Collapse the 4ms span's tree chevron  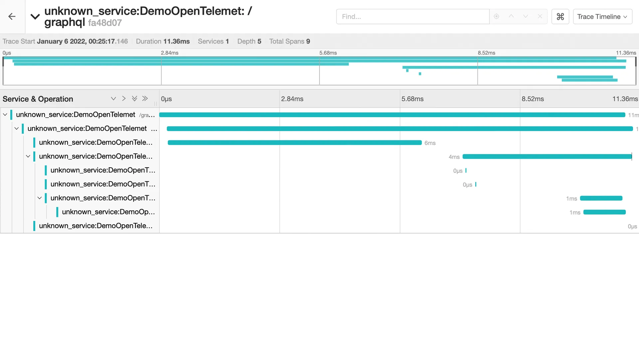pos(28,156)
